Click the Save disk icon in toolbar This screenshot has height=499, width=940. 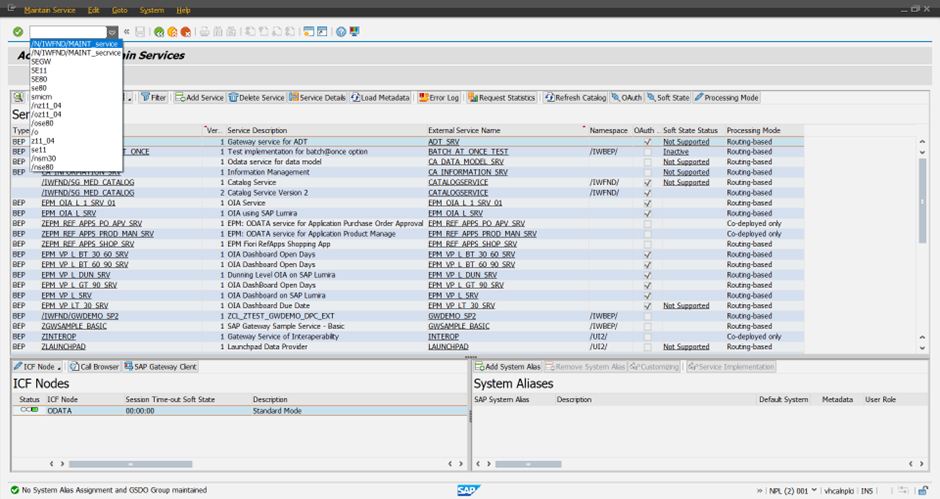[140, 32]
